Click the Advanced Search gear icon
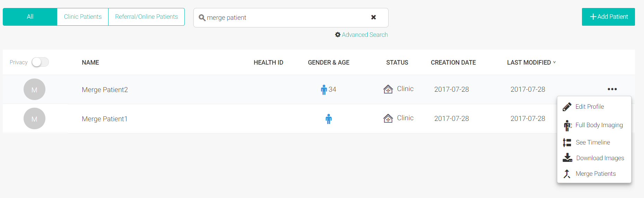Viewport: 644px width, 198px height. [x=338, y=35]
